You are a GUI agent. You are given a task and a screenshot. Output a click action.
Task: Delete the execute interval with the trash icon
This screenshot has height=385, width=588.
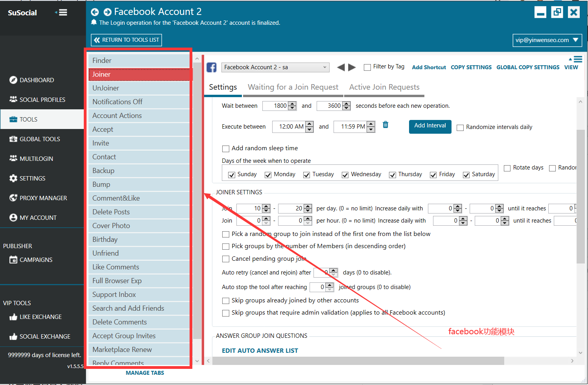385,125
